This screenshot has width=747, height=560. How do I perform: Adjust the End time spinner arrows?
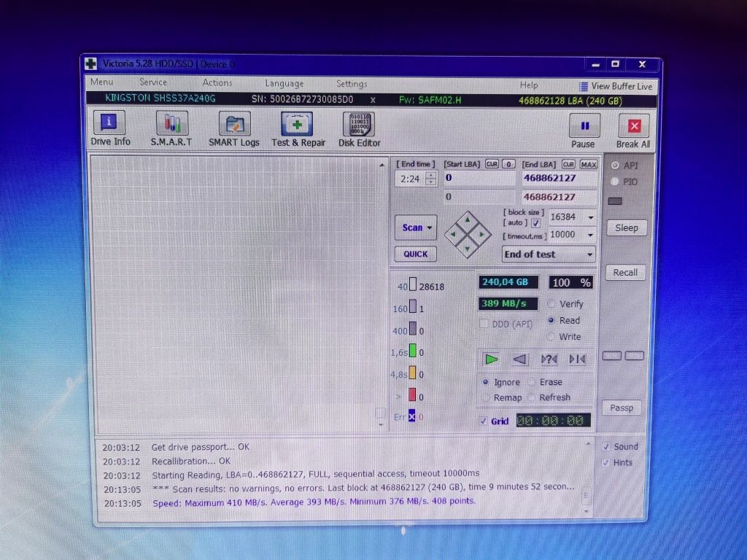coord(430,179)
